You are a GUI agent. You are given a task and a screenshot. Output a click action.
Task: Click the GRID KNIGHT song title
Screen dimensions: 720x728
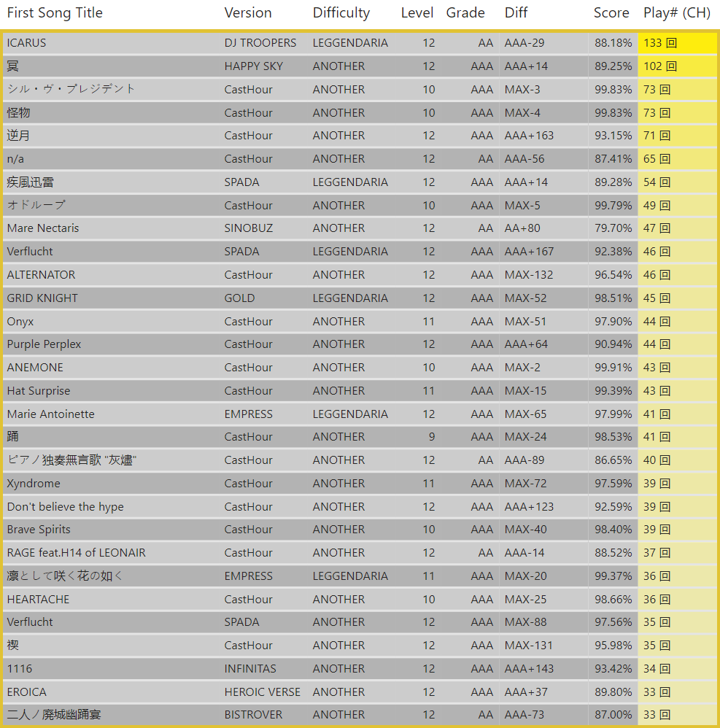point(42,298)
